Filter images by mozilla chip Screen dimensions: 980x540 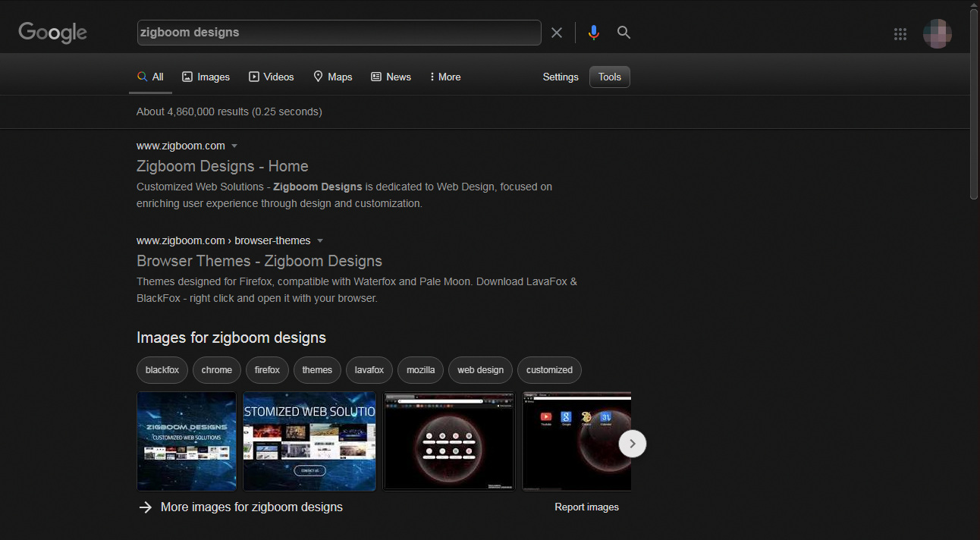coord(421,370)
